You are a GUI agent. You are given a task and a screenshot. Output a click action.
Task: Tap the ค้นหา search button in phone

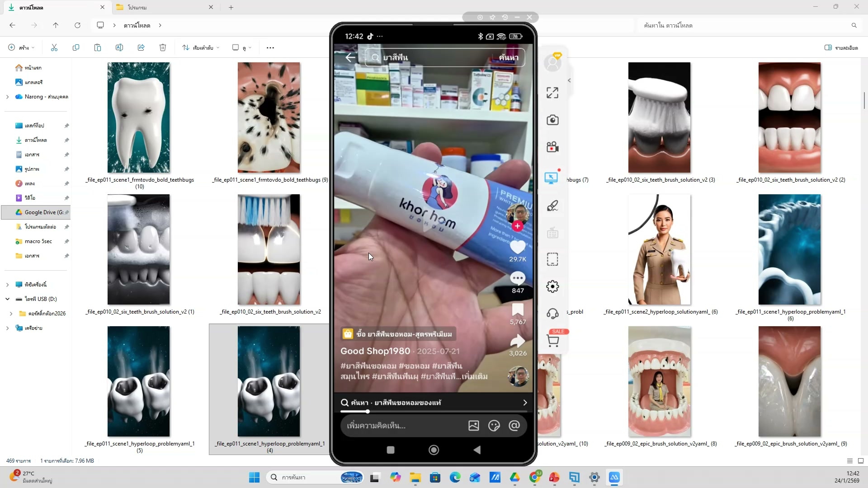[508, 57]
